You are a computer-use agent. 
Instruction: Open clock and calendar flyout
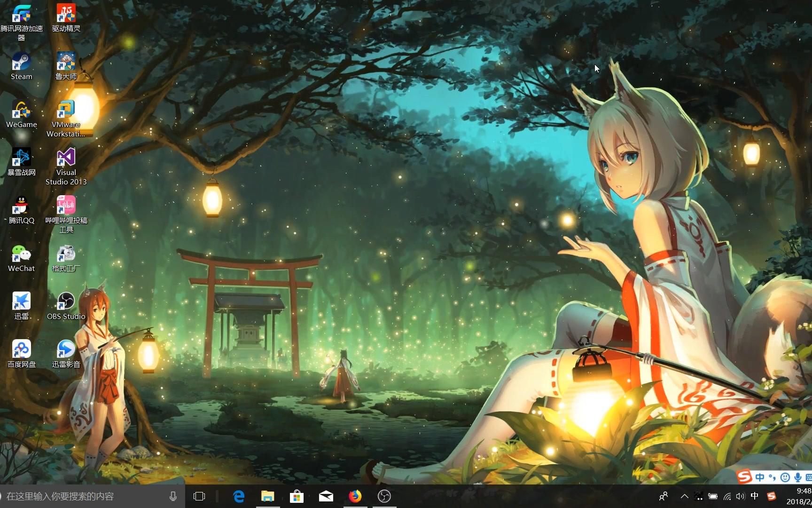click(799, 496)
